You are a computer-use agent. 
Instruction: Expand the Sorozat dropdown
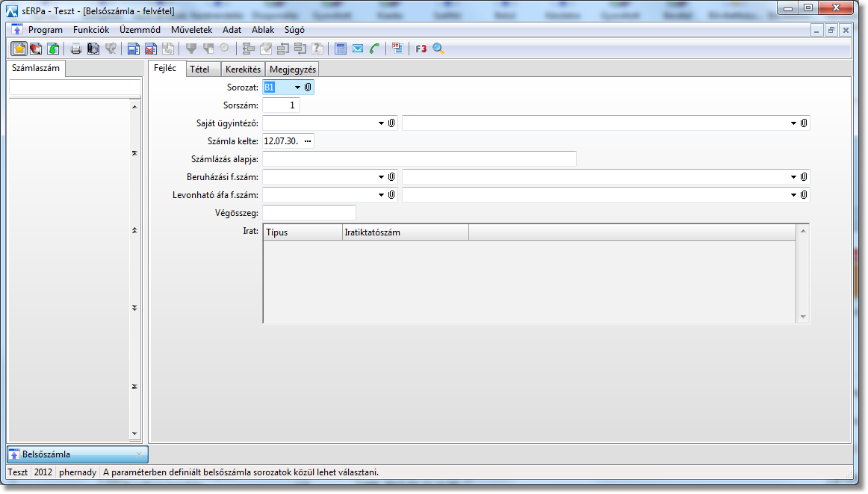[x=297, y=87]
